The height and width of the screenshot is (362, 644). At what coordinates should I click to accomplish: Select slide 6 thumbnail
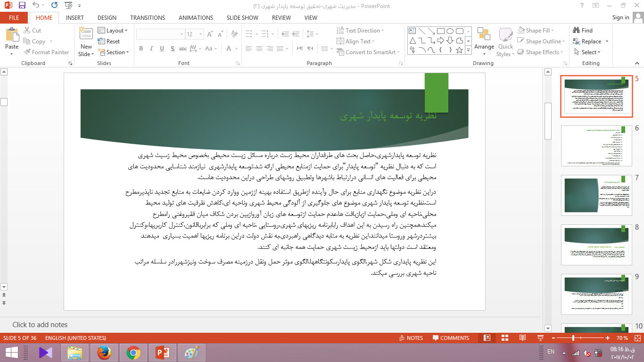tap(596, 146)
